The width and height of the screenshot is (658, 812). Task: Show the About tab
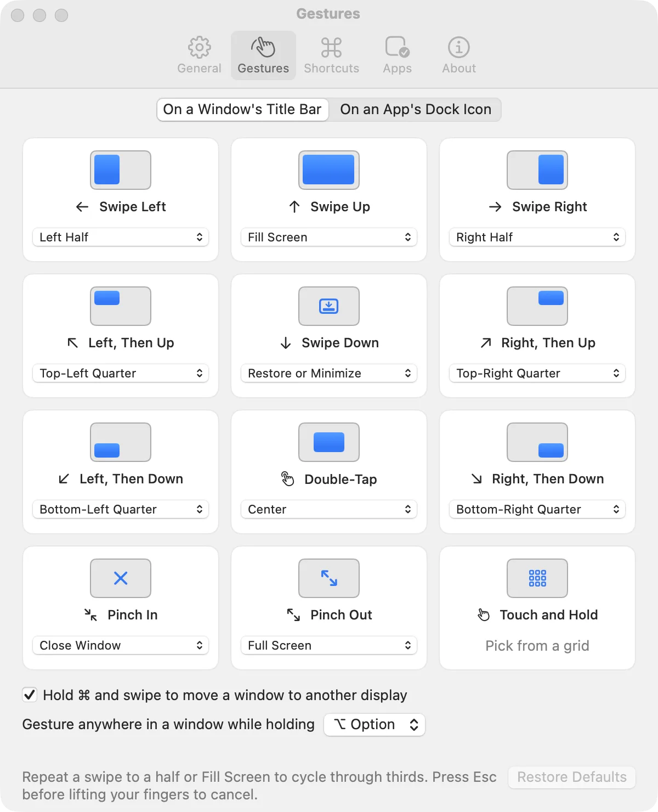point(459,55)
